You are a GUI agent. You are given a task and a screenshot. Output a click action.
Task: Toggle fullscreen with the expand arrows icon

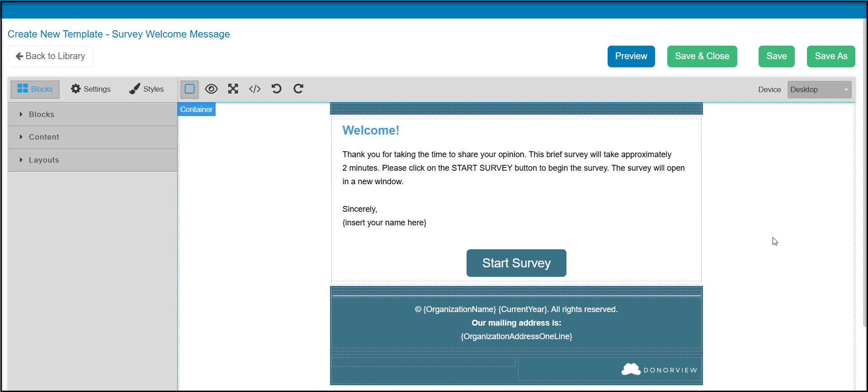click(x=233, y=89)
